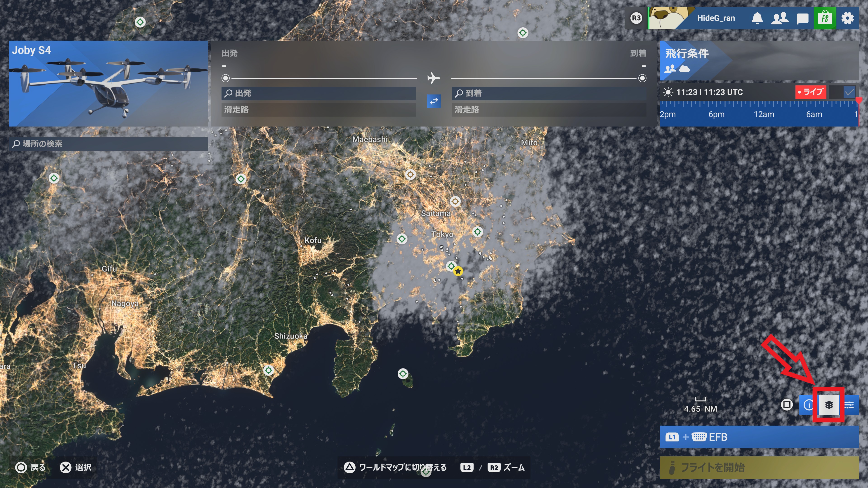Open the friends group icon
868x488 pixels.
(x=779, y=18)
